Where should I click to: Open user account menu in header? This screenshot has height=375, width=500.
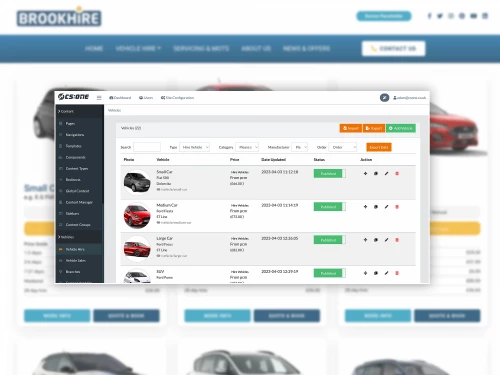pos(410,98)
